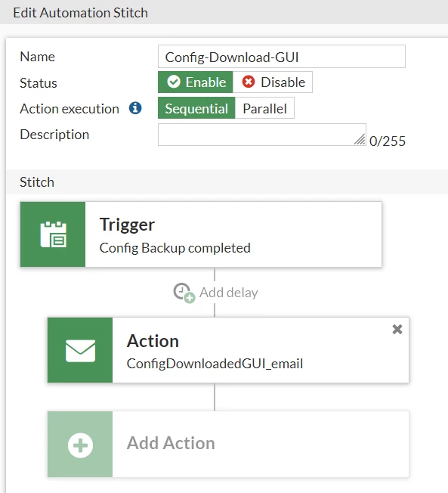Screen dimensions: 448x493
Task: Click the Trigger calendar schedule icon
Action: coord(53,234)
